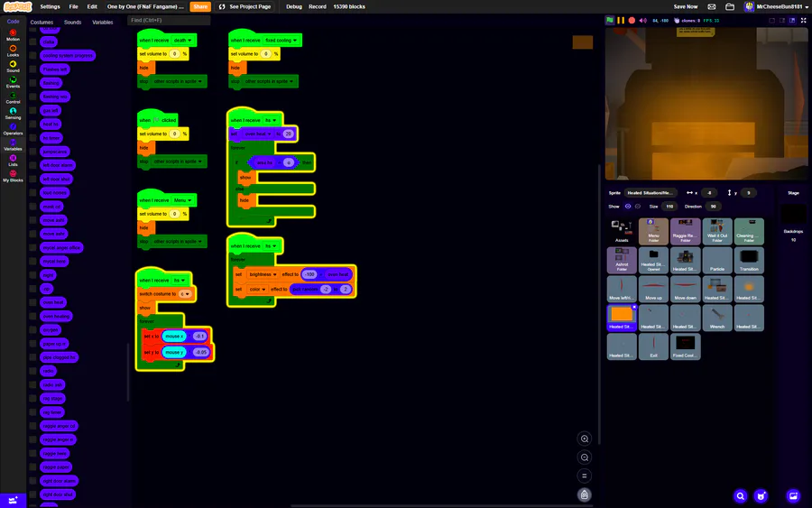Zoom out on the code workspace
812x508 pixels.
pyautogui.click(x=584, y=457)
